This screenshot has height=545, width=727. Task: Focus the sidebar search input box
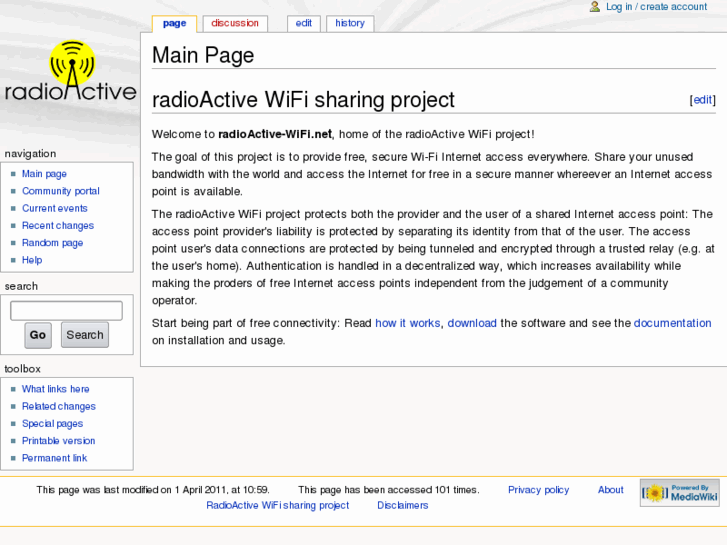(x=66, y=311)
